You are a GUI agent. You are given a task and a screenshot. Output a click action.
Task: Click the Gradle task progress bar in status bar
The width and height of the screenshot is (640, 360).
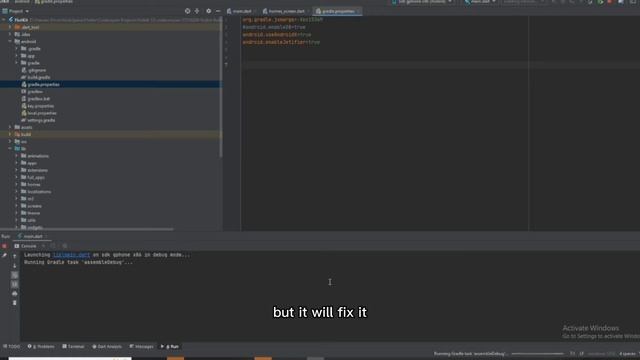(x=537, y=354)
